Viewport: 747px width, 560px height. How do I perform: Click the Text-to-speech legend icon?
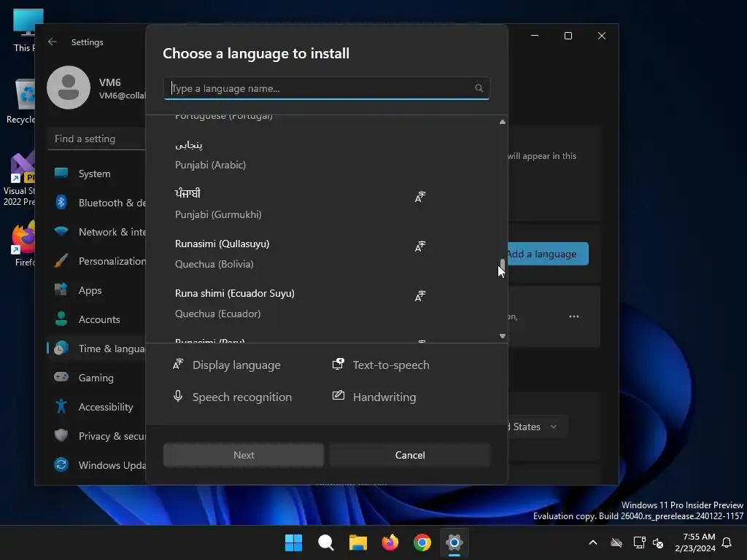[338, 365]
